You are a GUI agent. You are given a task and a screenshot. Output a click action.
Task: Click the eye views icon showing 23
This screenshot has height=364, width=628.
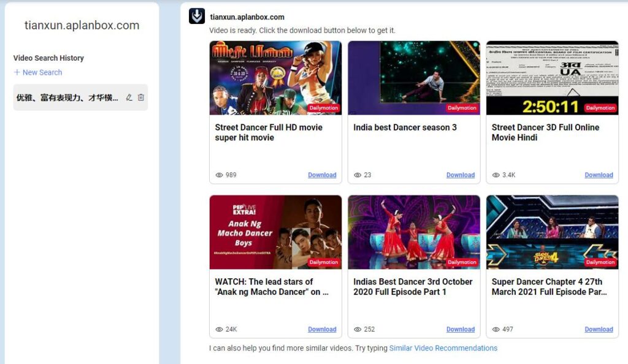(x=358, y=175)
